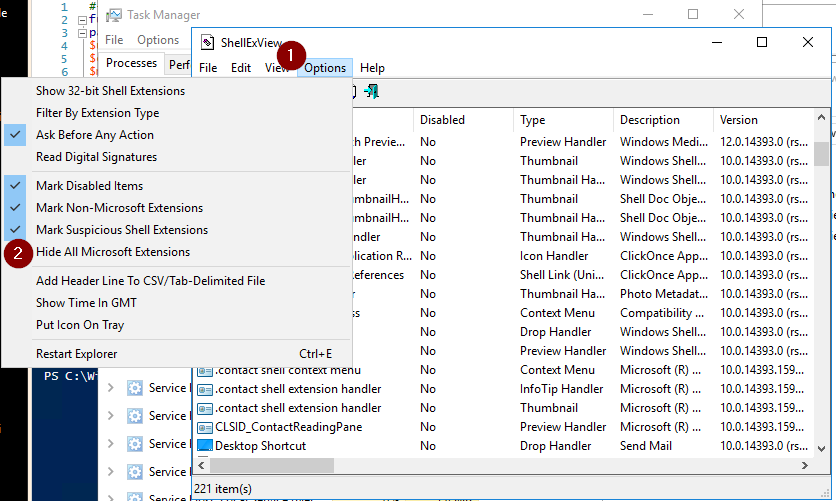Click the CLSID_ContactReadingPane row icon
This screenshot has width=836, height=501.
[205, 427]
